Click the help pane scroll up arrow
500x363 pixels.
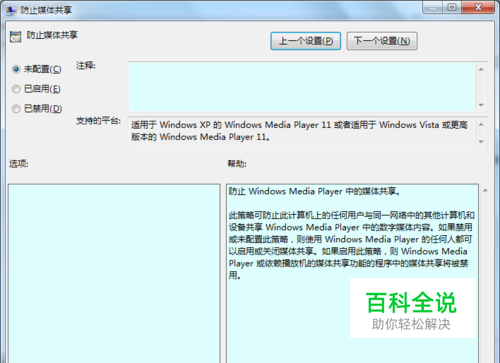point(485,190)
